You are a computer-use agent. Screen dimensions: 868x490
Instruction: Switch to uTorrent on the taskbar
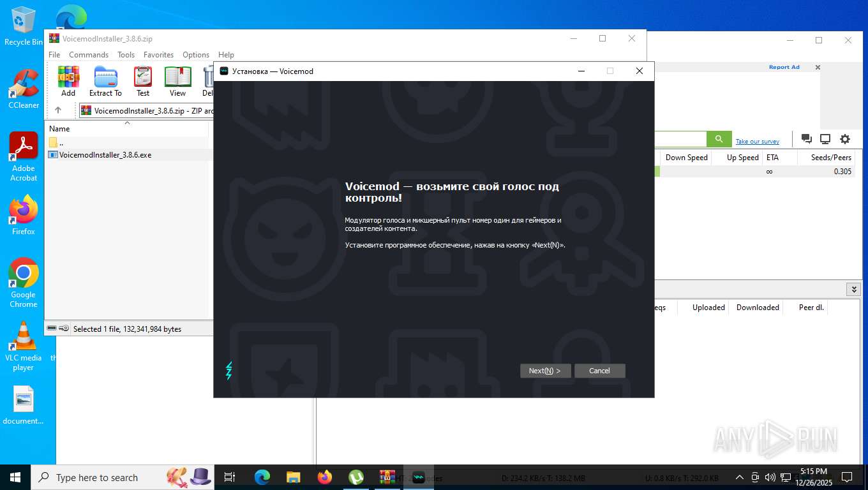pyautogui.click(x=356, y=477)
